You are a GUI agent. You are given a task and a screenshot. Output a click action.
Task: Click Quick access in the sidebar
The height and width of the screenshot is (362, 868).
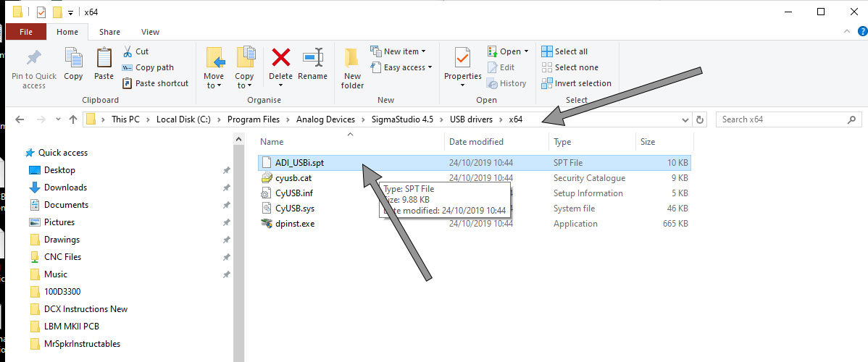62,153
